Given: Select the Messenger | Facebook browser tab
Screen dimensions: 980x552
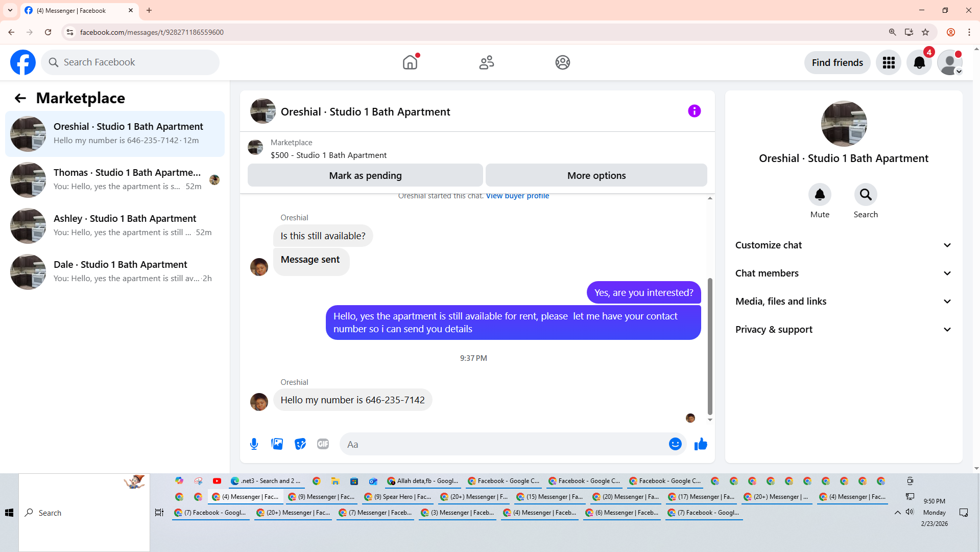Looking at the screenshot, I should pyautogui.click(x=79, y=10).
